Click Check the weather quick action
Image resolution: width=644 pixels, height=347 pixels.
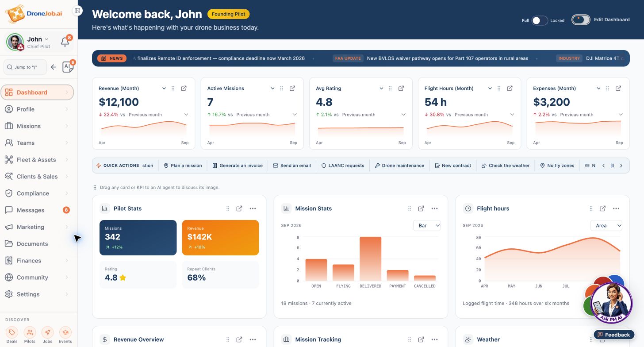coord(506,166)
